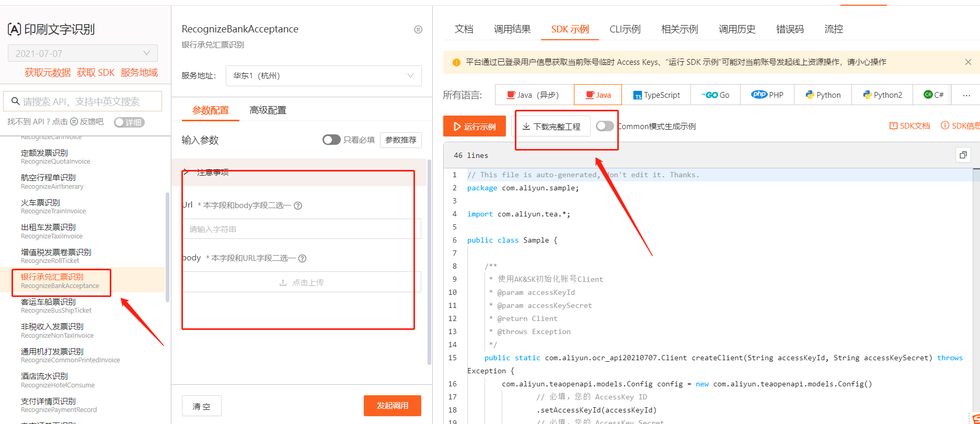This screenshot has width=980, height=424.
Task: Select the Java (异步) language option
Action: click(534, 95)
